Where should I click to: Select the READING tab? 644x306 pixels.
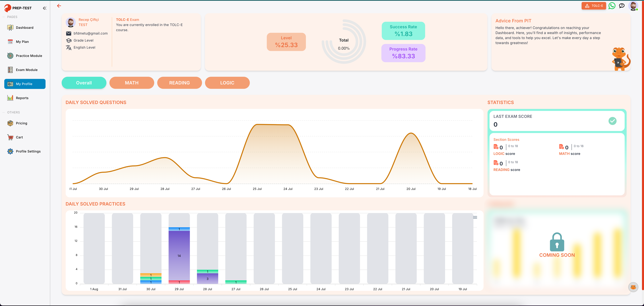[179, 83]
